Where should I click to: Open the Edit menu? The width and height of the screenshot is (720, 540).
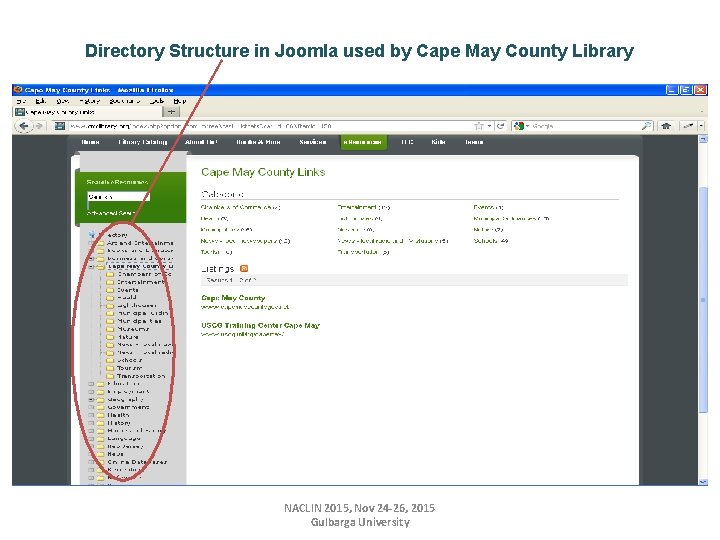pos(40,101)
